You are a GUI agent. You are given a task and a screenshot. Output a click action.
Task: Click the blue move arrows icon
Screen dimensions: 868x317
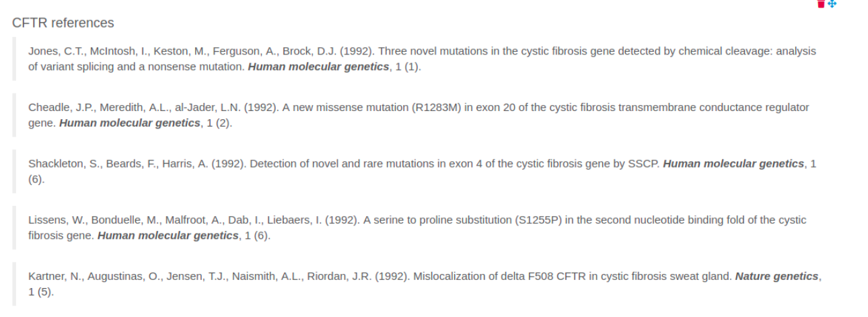[832, 3]
